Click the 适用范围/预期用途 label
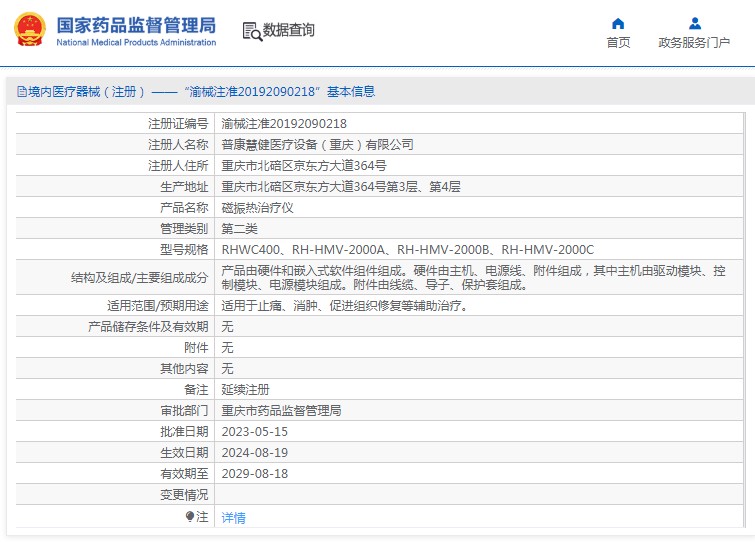 coord(158,306)
